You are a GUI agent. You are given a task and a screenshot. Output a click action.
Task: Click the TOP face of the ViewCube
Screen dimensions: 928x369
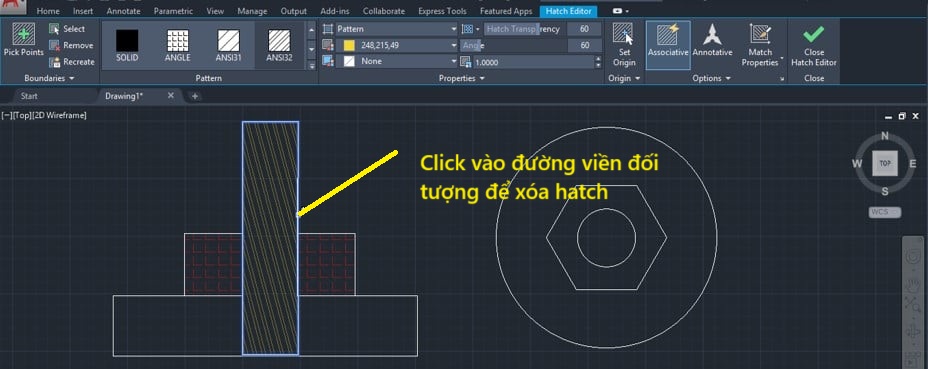pyautogui.click(x=885, y=163)
